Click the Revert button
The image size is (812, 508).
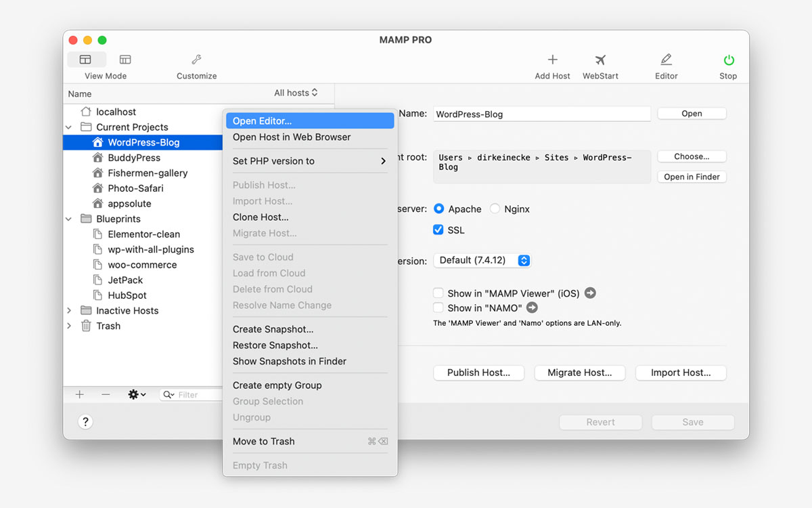(600, 422)
